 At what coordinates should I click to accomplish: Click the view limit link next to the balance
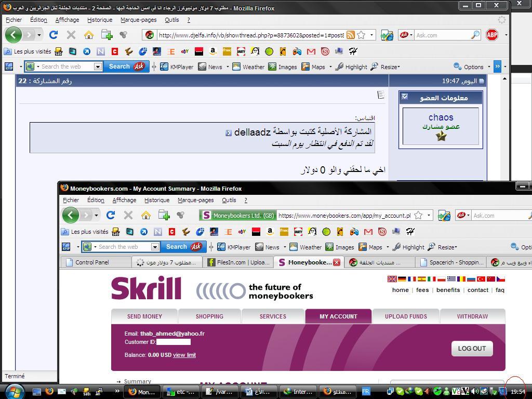pos(184,355)
